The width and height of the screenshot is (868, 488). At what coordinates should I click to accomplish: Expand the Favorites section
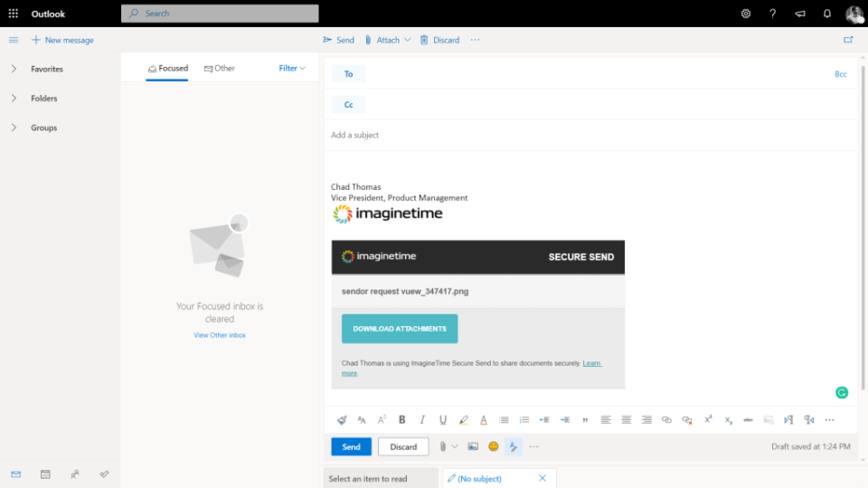tap(14, 70)
